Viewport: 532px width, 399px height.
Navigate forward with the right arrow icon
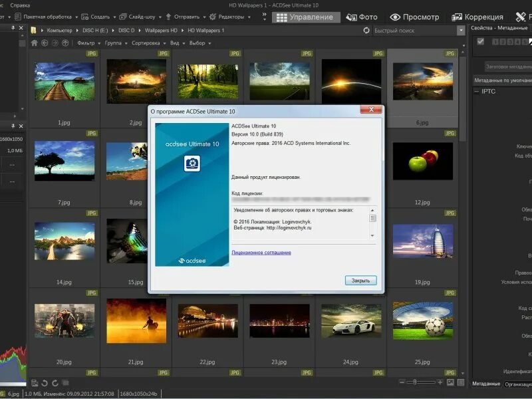(x=55, y=43)
